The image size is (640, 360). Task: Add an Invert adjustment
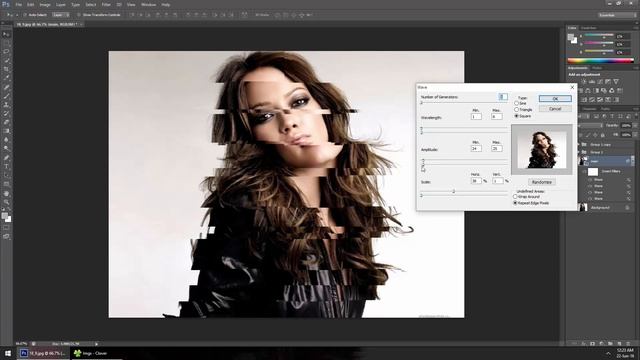pos(584,100)
